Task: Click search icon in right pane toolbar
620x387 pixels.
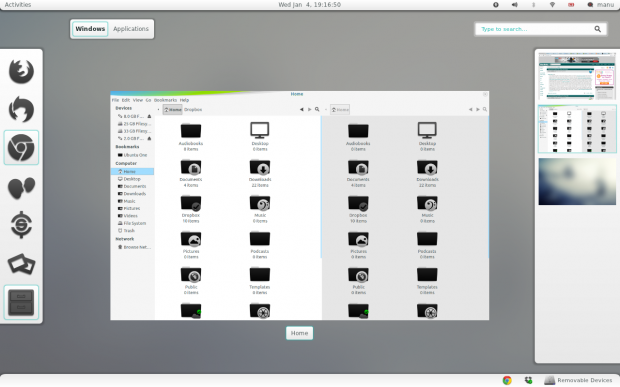Action: [485, 109]
